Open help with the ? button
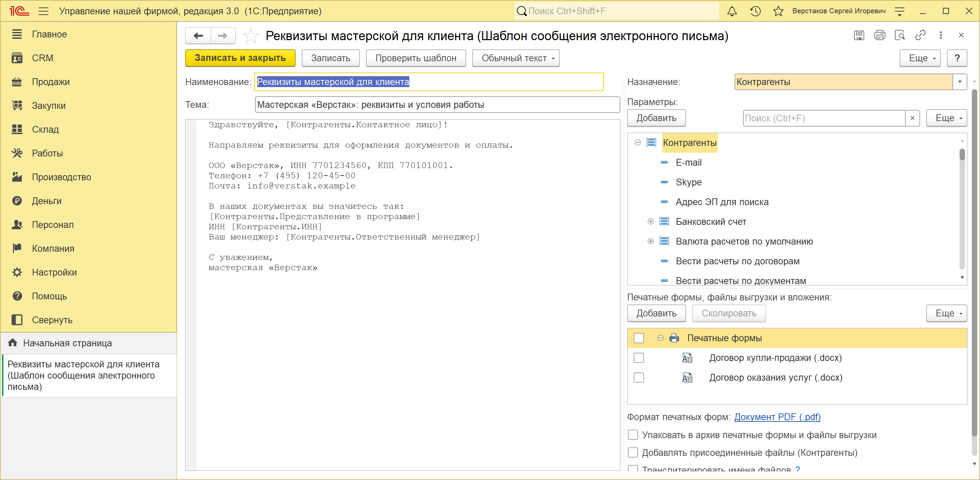The image size is (980, 480). click(957, 58)
